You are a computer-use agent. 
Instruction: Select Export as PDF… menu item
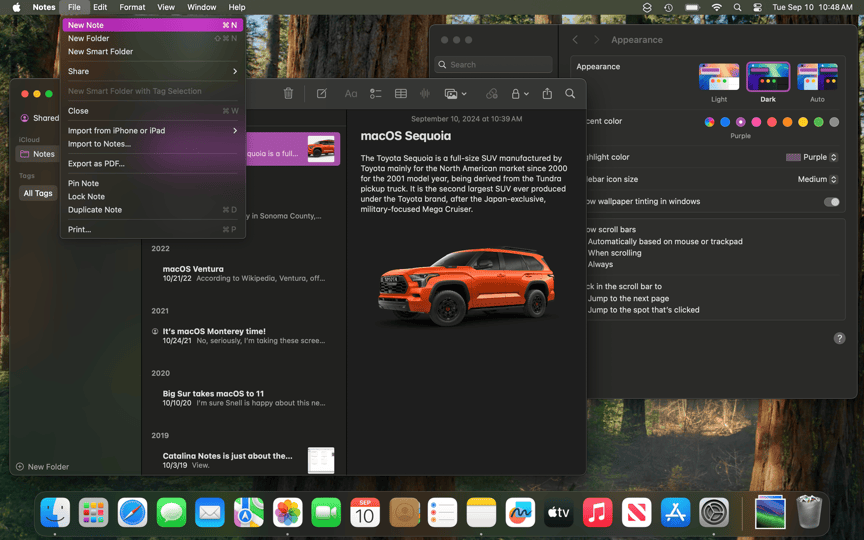point(153,164)
